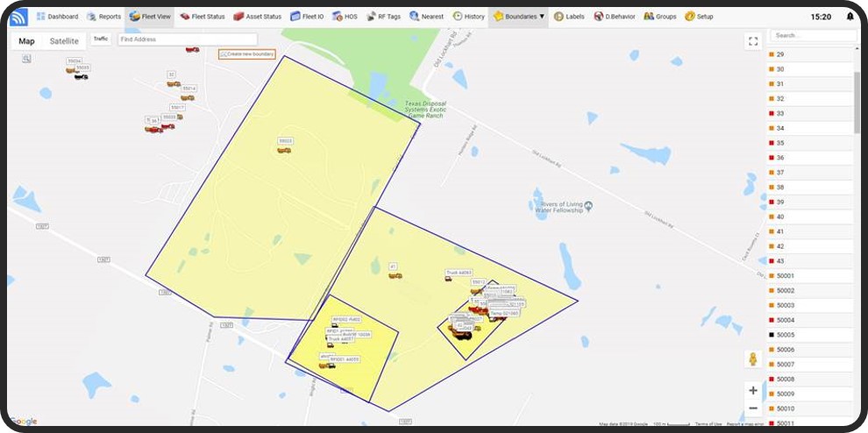868x433 pixels.
Task: Click the Nearest globe search icon
Action: click(x=414, y=17)
